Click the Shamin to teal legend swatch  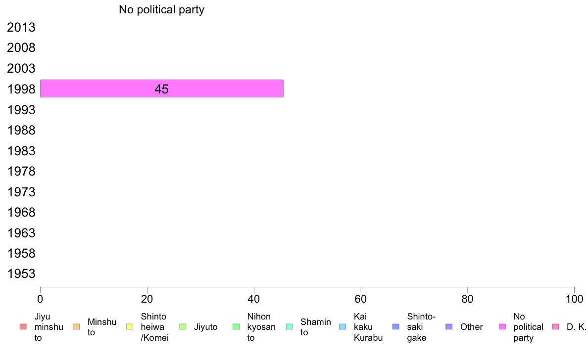[290, 326]
